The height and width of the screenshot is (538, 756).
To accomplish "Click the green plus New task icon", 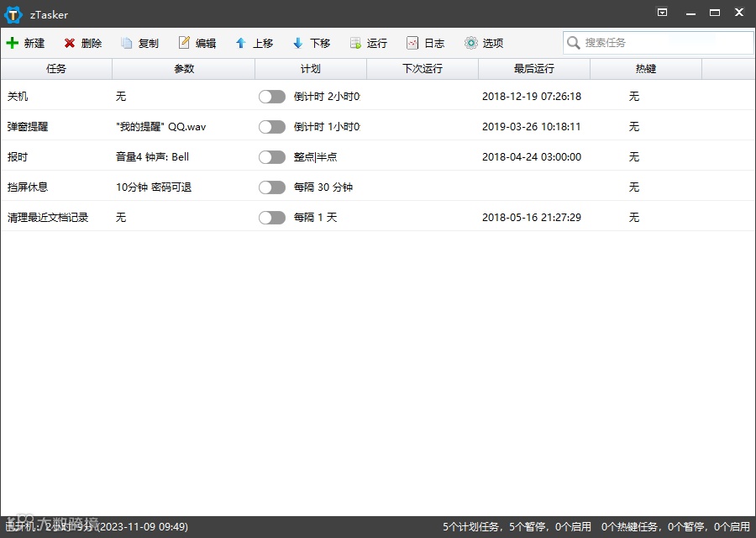I will tap(12, 43).
